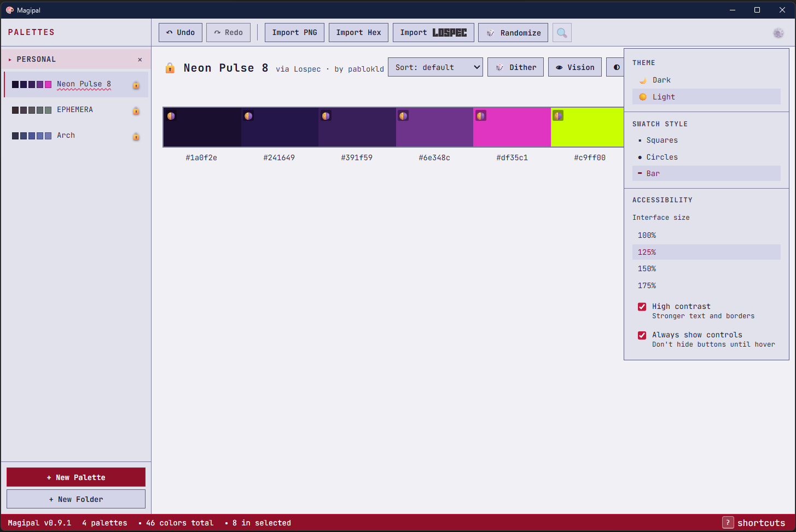This screenshot has height=532, width=796.
Task: Select the Neon Pulse 8 palette
Action: [76, 84]
